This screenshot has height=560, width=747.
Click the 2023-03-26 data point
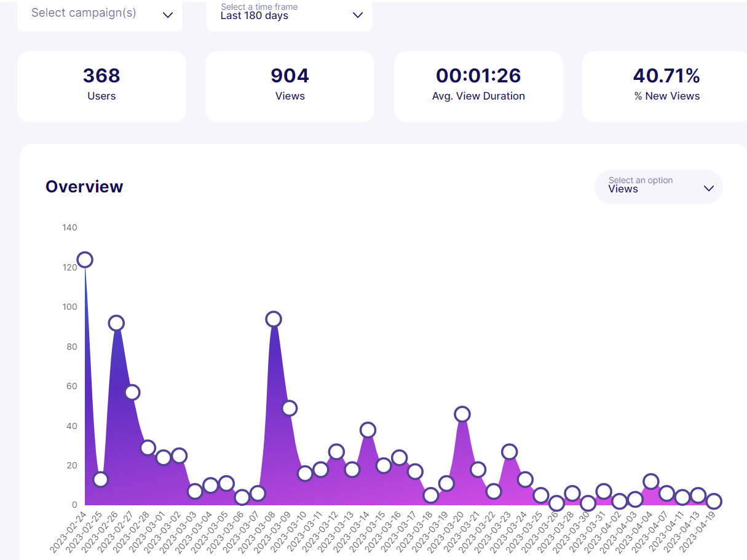point(556,503)
